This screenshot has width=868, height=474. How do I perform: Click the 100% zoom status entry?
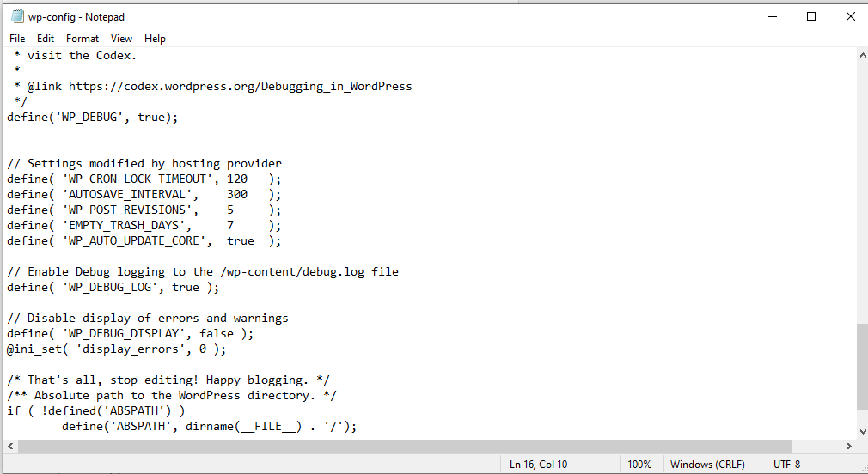639,464
